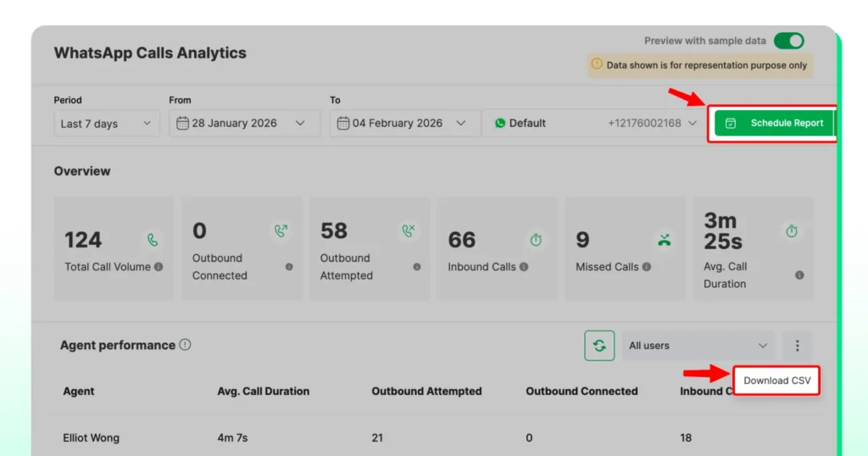The height and width of the screenshot is (456, 868).
Task: Click the Outbound Connected column header
Action: coord(581,392)
